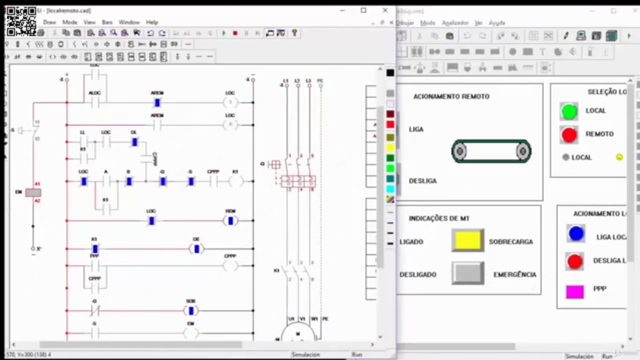Screen dimensions: 640x360
Task: Stop simulation with red square icon
Action: pyautogui.click(x=235, y=33)
